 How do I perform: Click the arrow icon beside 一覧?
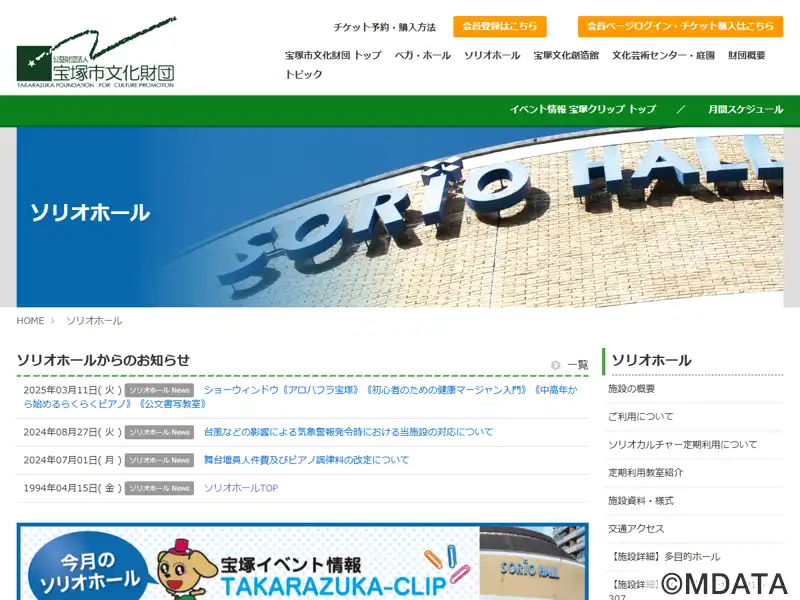point(556,365)
